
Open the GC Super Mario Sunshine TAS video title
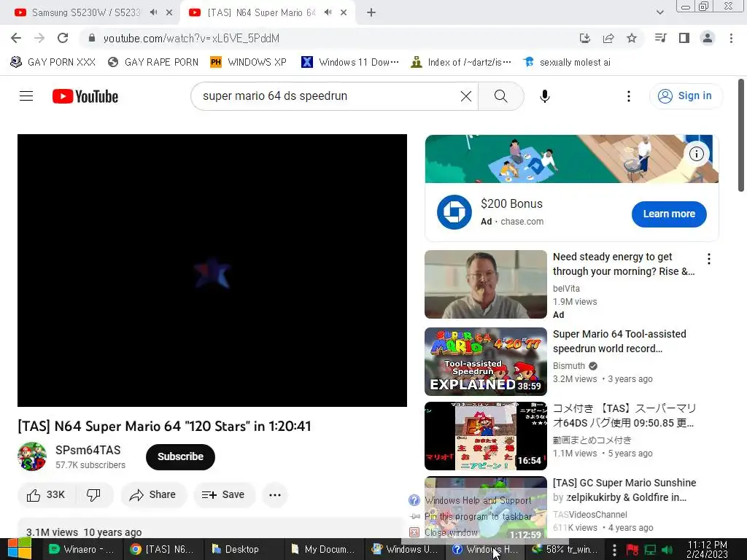(624, 490)
